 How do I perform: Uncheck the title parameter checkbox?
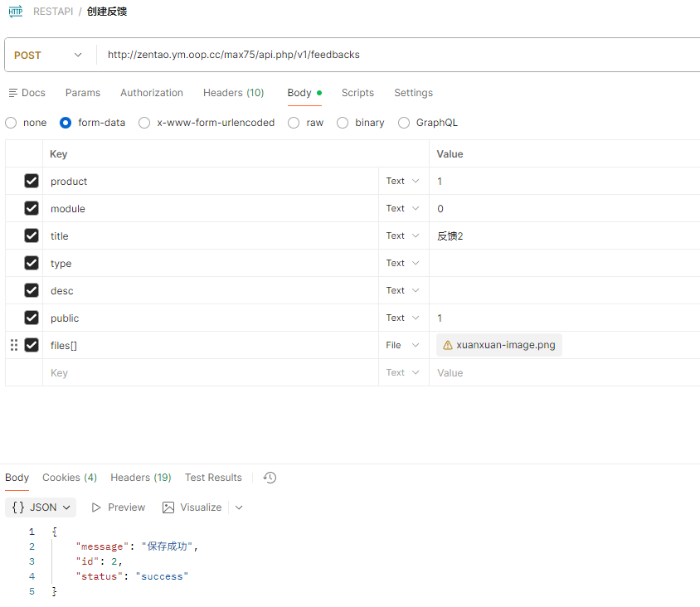click(32, 236)
